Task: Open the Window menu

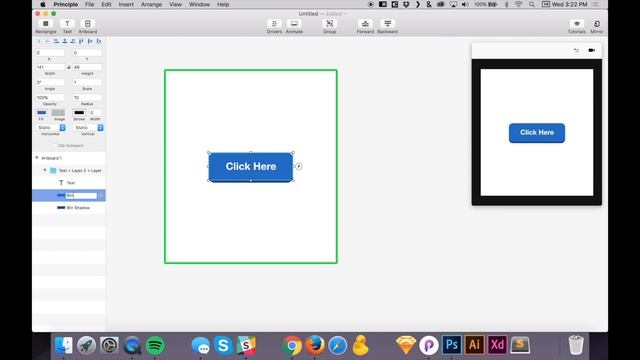Action: tap(199, 4)
